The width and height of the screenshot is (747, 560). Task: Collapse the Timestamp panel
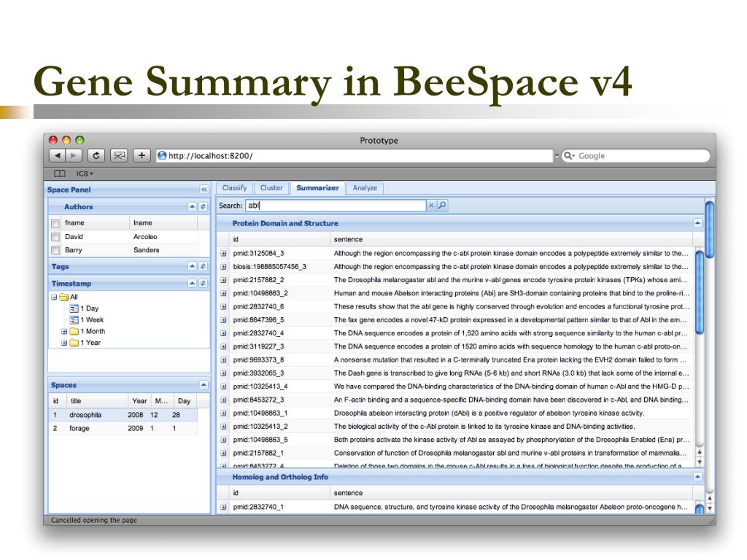click(x=192, y=284)
